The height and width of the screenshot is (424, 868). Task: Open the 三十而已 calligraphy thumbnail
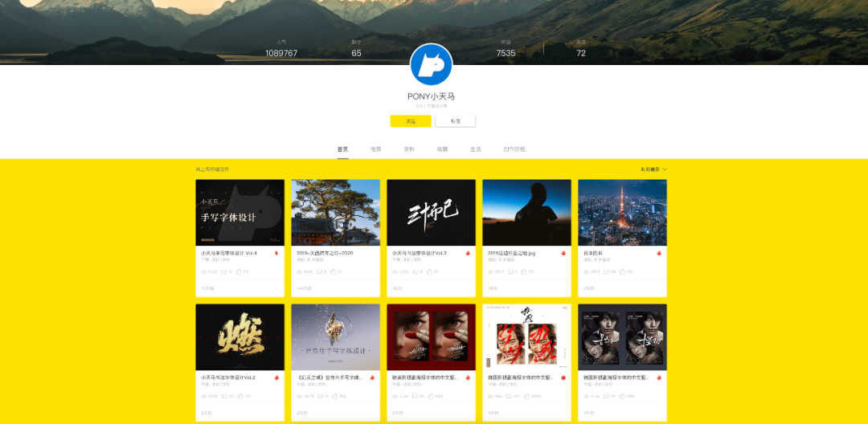pyautogui.click(x=431, y=212)
